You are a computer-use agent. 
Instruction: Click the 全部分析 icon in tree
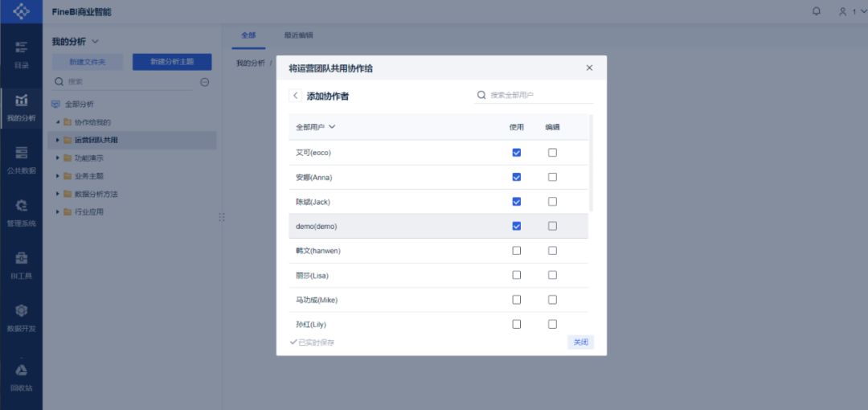coord(55,104)
